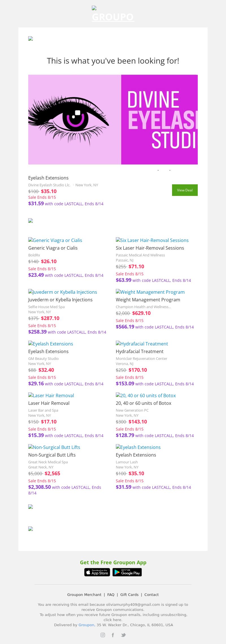
Task: Click the Contact footer link
Action: [151, 595]
